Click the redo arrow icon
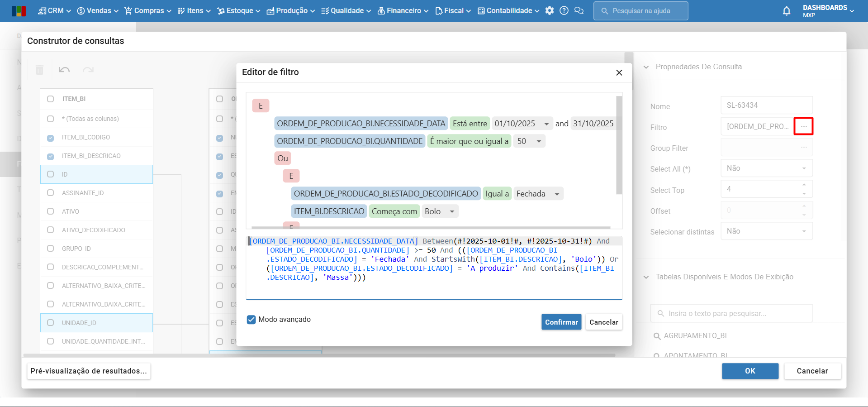Screen dimensions: 868x407 [88, 70]
